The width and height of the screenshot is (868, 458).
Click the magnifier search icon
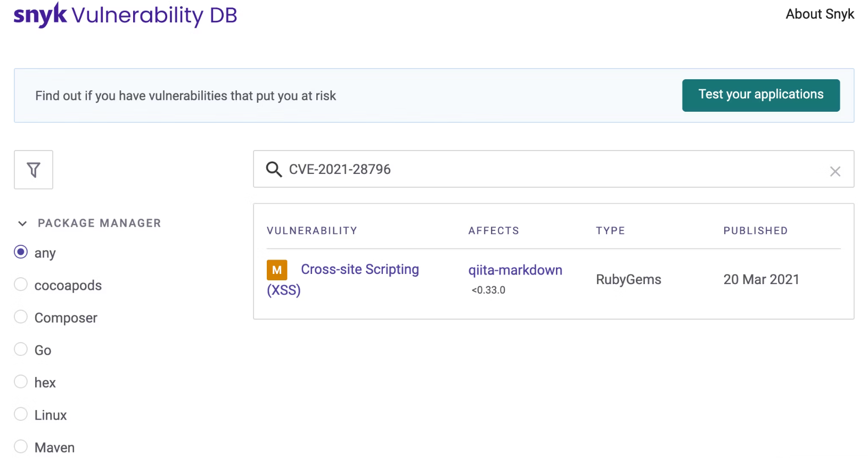274,169
